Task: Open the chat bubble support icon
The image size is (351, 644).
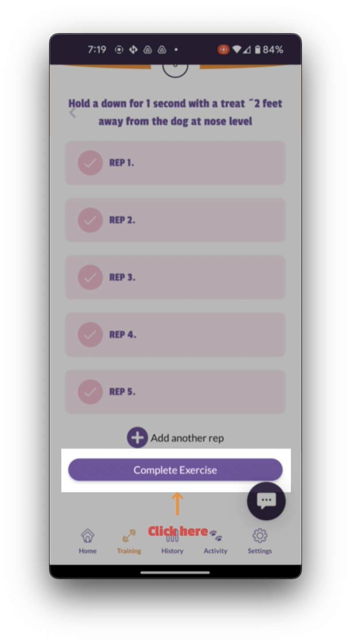Action: tap(266, 501)
